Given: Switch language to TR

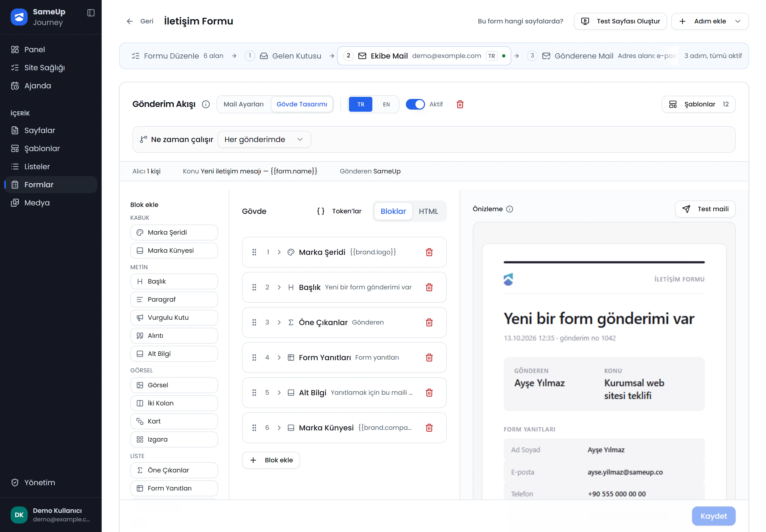Looking at the screenshot, I should (361, 104).
